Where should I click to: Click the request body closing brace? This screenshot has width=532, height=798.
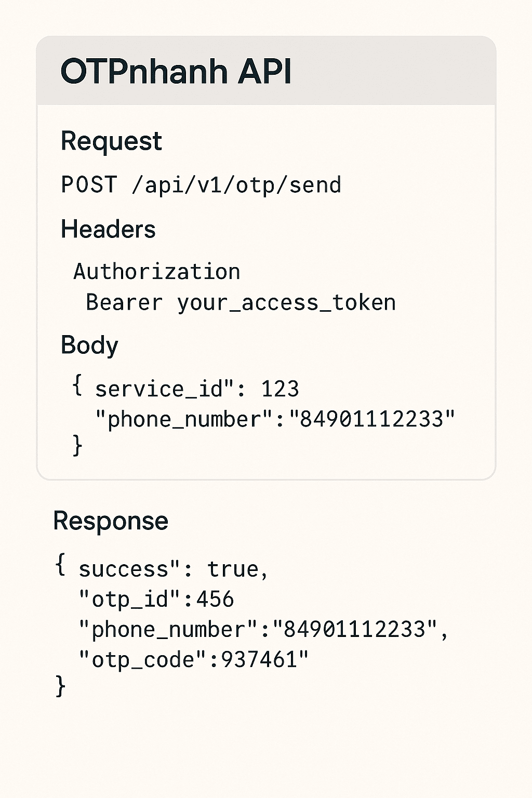[x=77, y=446]
